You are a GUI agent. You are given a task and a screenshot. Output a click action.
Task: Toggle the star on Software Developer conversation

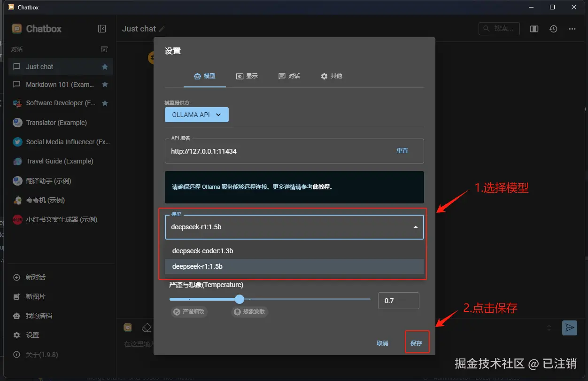click(x=105, y=103)
